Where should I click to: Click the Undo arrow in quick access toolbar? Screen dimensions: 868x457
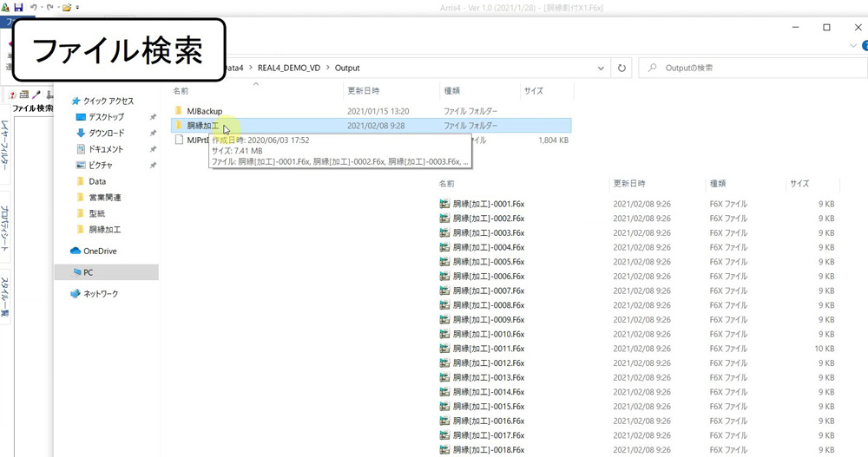34,7
